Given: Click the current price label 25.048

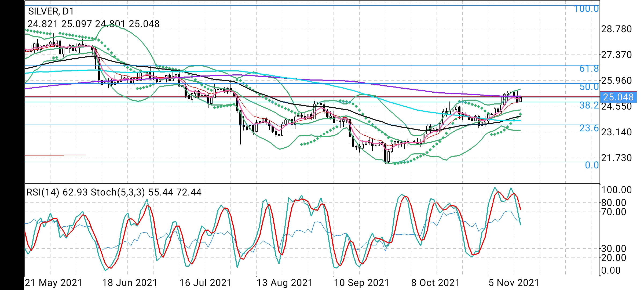Looking at the screenshot, I should pos(618,97).
